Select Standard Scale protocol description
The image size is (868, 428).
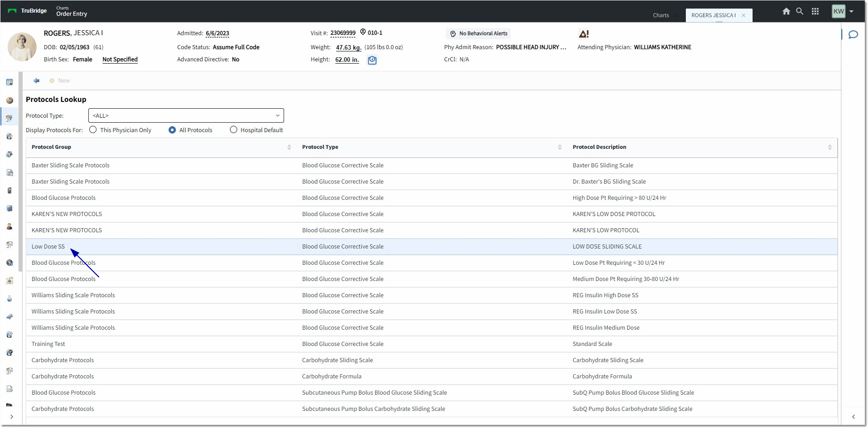coord(592,344)
